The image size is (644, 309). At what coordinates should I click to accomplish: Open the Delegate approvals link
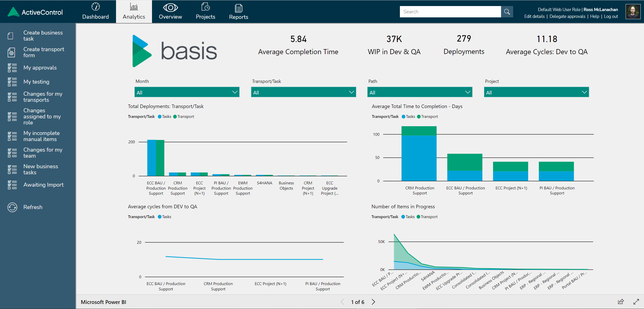[567, 16]
